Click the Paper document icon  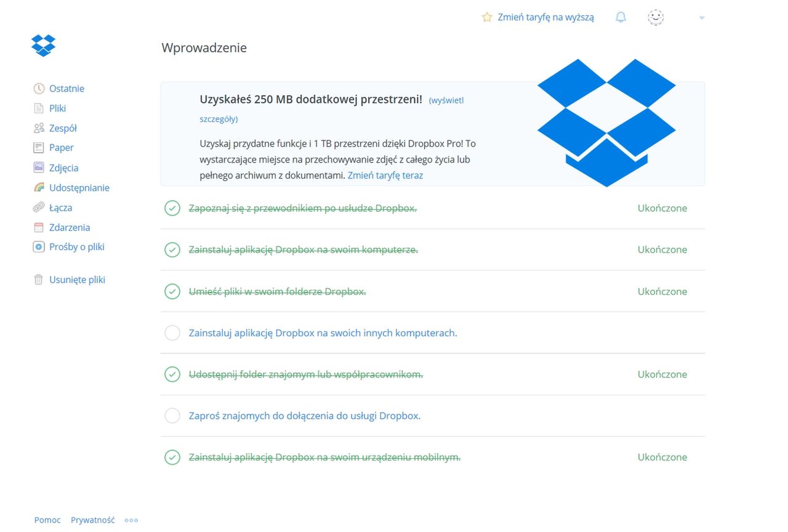[39, 148]
